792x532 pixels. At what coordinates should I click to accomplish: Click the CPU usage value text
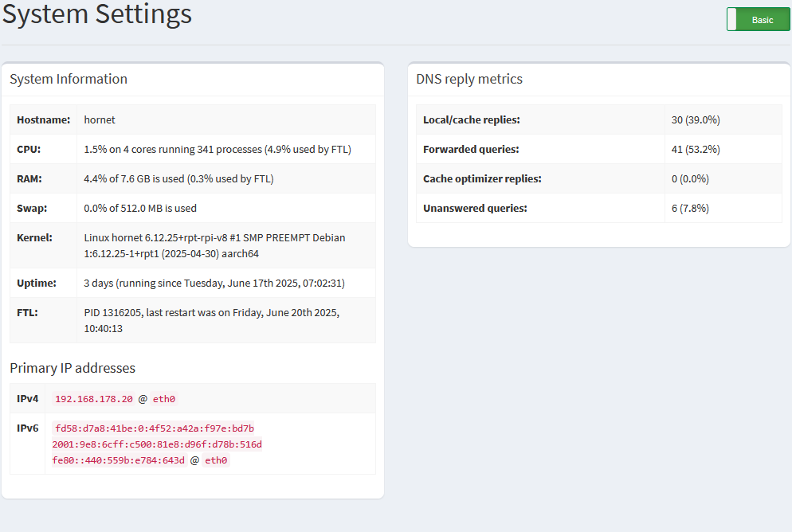[x=217, y=149]
